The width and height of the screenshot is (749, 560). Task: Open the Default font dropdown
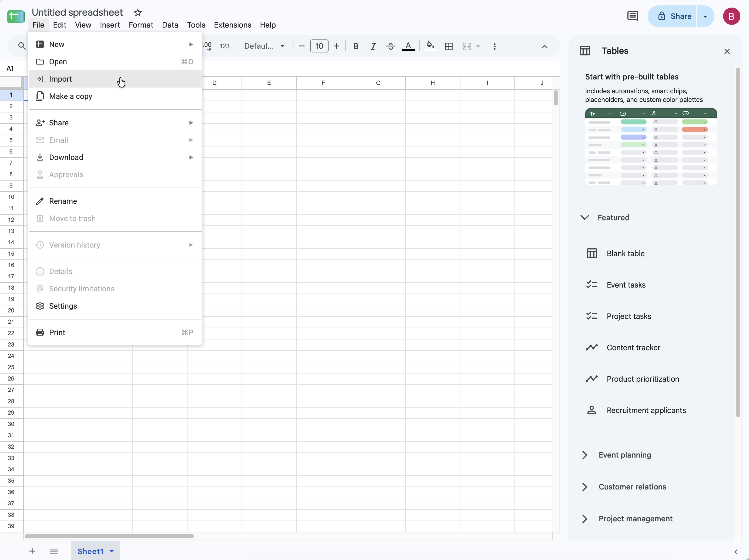click(x=265, y=46)
